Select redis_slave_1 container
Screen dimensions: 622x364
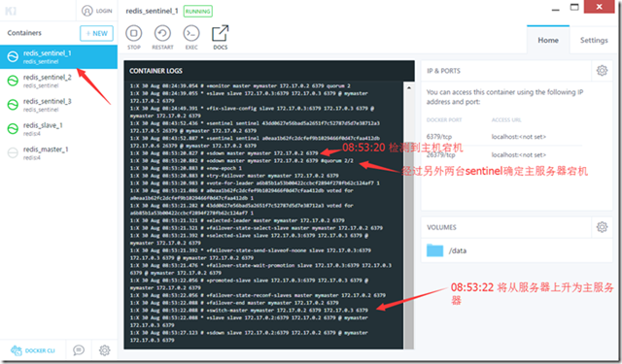click(58, 129)
